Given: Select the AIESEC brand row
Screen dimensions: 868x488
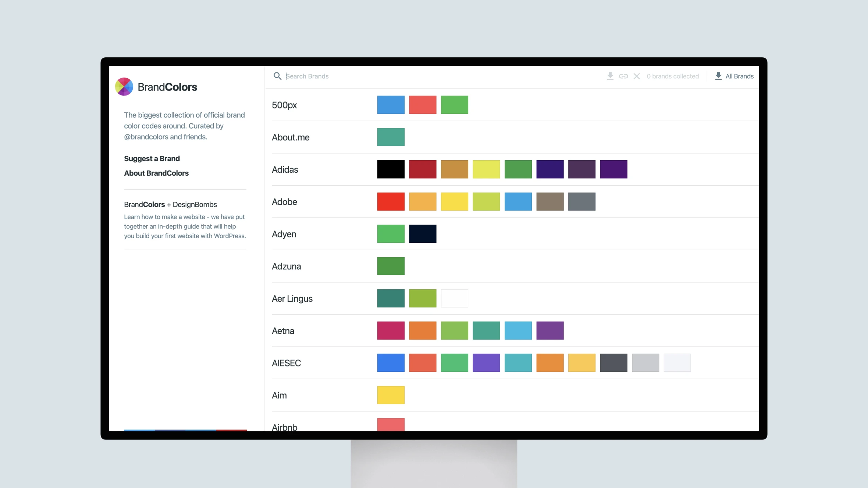Looking at the screenshot, I should [x=286, y=363].
